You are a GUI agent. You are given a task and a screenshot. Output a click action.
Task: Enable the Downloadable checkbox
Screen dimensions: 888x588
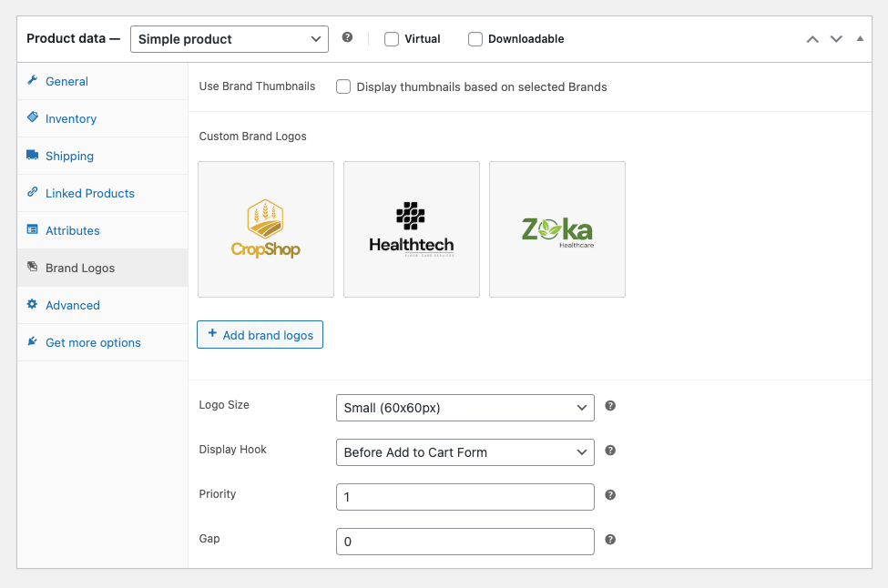tap(475, 39)
